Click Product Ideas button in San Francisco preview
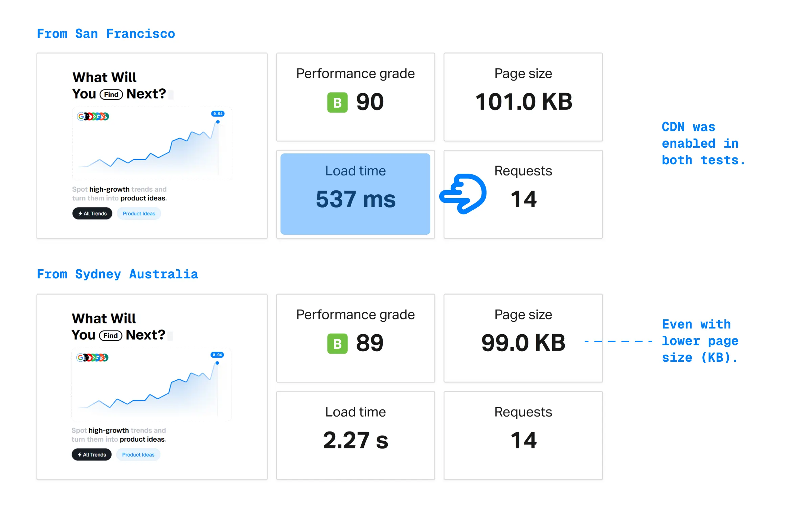The image size is (812, 508). (139, 213)
